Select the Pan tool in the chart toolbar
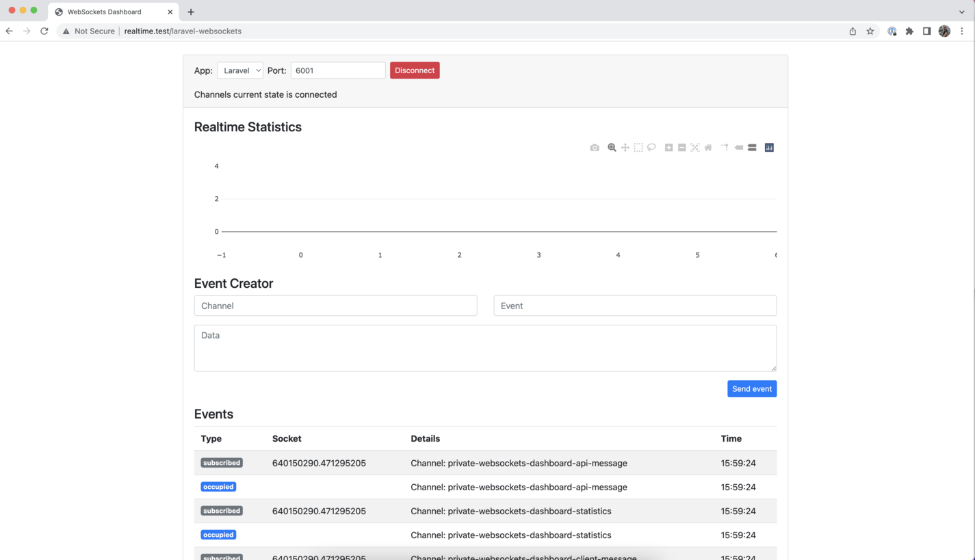The height and width of the screenshot is (560, 975). coord(625,147)
